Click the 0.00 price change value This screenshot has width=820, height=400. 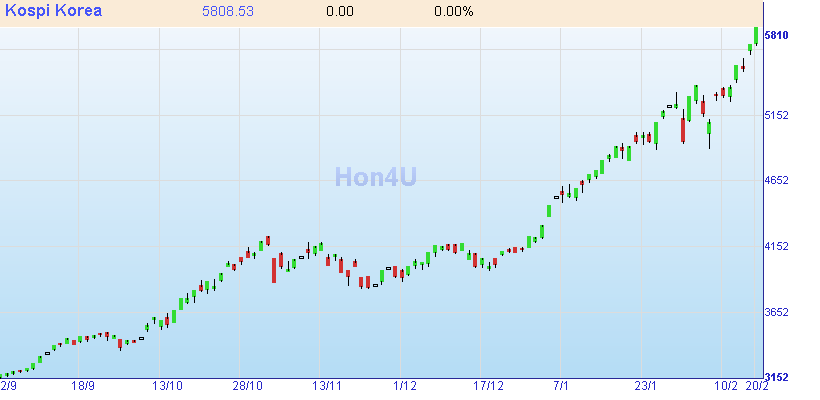(x=340, y=12)
